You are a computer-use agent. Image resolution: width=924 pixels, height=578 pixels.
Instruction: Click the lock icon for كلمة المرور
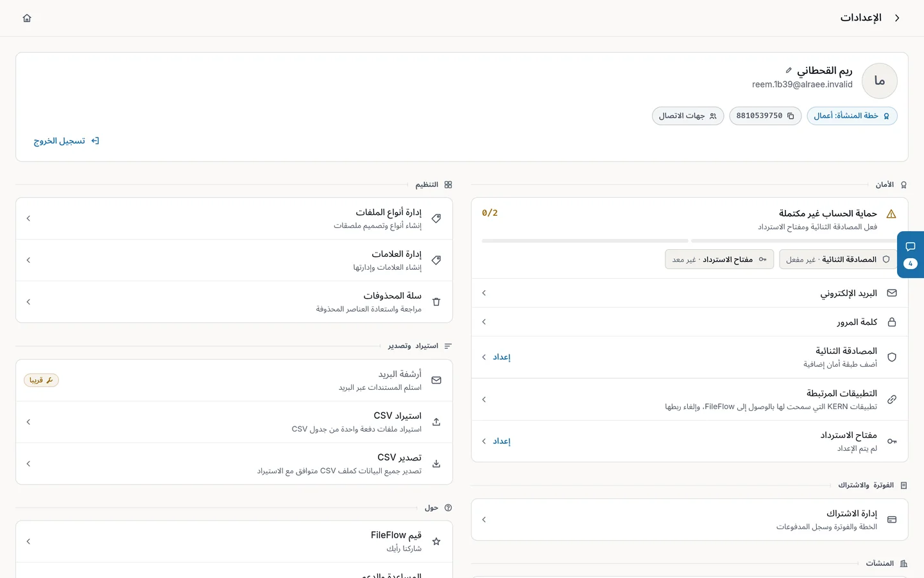point(891,322)
